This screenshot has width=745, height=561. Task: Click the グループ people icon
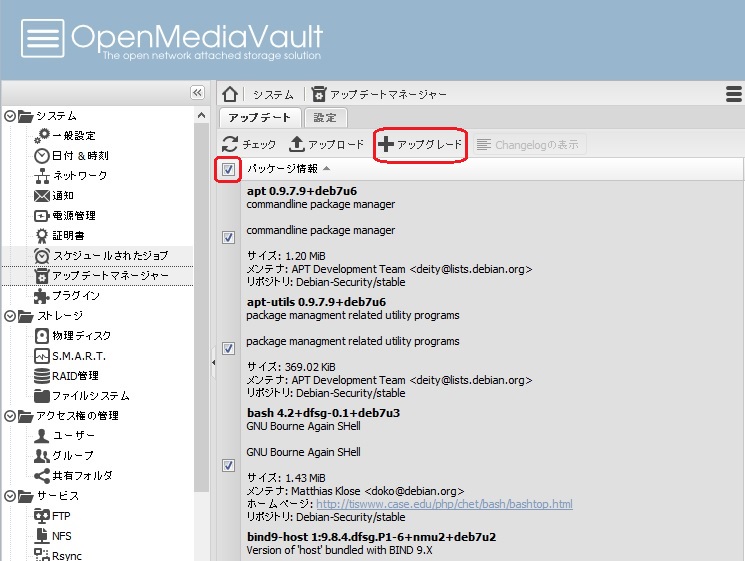(42, 456)
